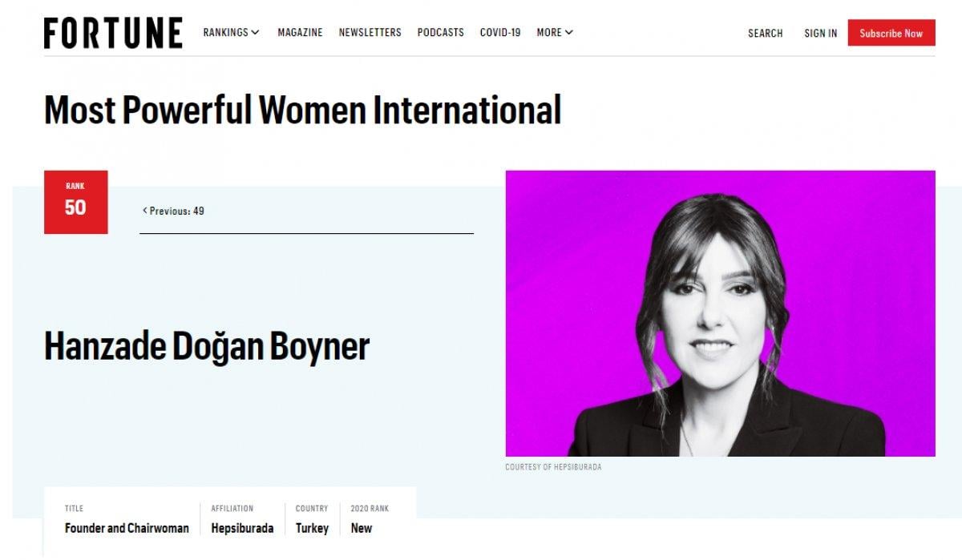The width and height of the screenshot is (962, 560).
Task: Go to the Newsletters page
Action: [370, 33]
